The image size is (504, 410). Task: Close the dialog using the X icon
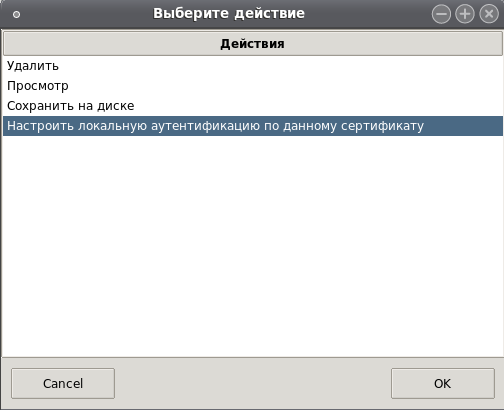[489, 14]
